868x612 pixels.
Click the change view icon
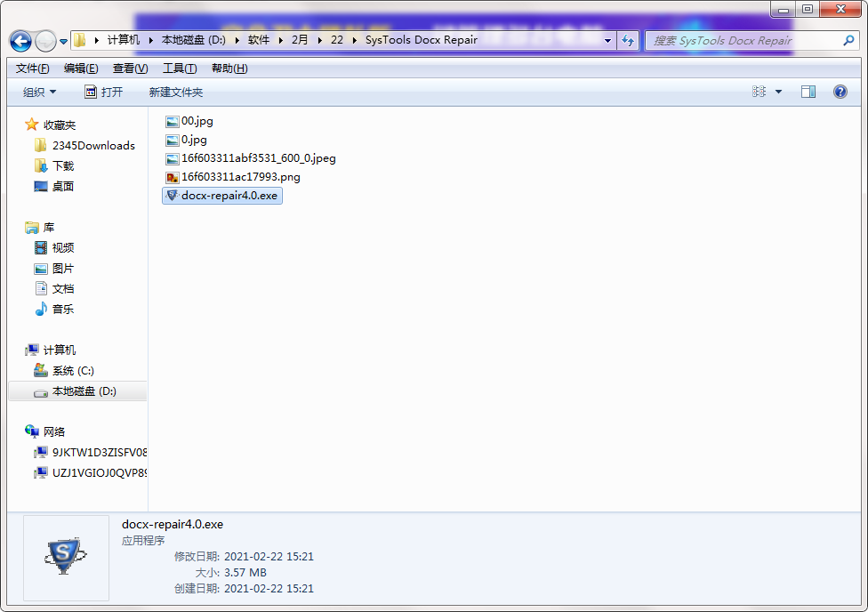(759, 92)
